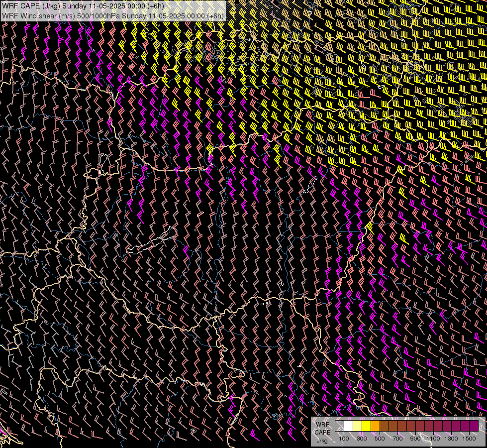487x448 pixels.
Task: Click the orange CAPE legend swatch
Action: click(375, 426)
